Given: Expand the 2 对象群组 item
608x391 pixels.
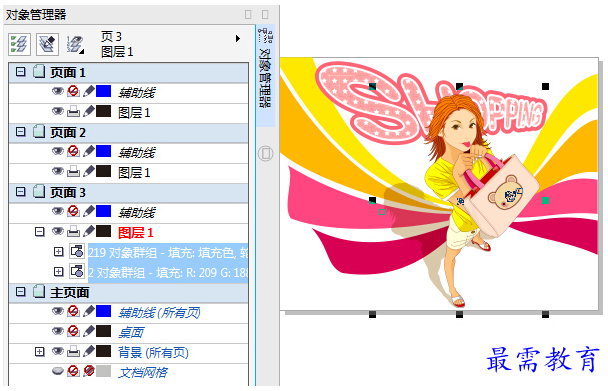Looking at the screenshot, I should pyautogui.click(x=59, y=272).
